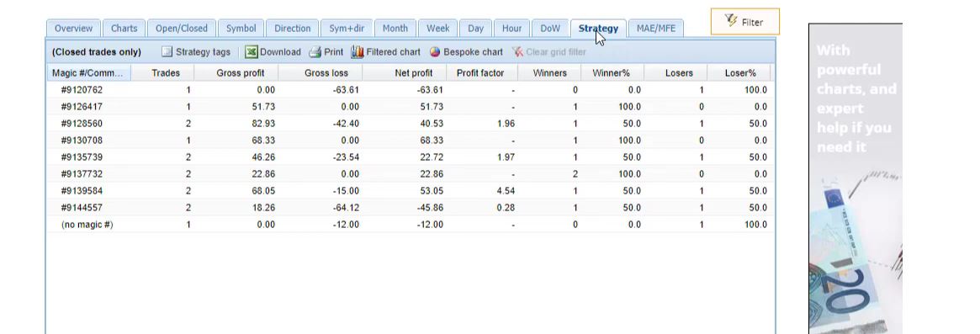
Task: Select row #9126417
Action: pyautogui.click(x=411, y=107)
